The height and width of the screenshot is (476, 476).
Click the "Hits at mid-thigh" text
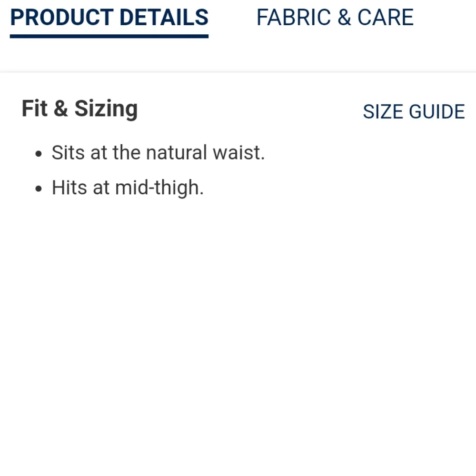click(x=127, y=188)
